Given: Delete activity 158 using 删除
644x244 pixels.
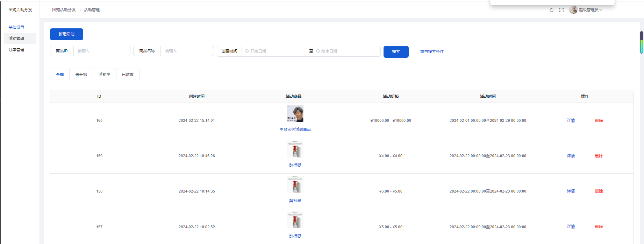Looking at the screenshot, I should pyautogui.click(x=599, y=191).
